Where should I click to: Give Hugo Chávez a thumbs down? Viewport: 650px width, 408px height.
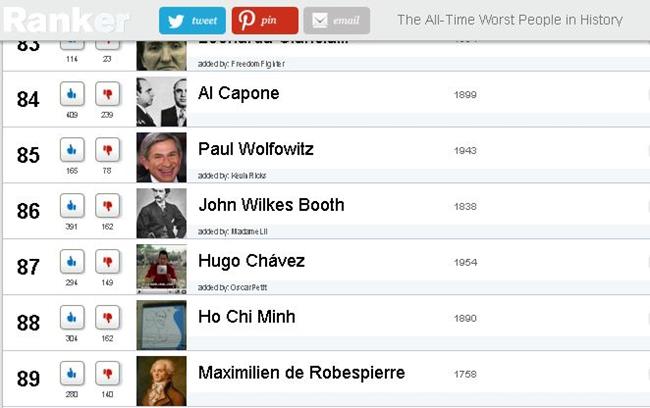tap(108, 262)
